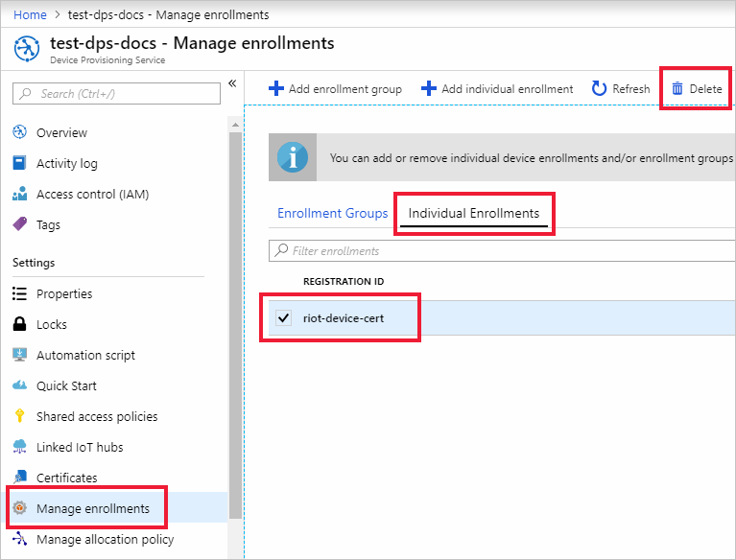Click the plus icon for enrollment group

[276, 88]
